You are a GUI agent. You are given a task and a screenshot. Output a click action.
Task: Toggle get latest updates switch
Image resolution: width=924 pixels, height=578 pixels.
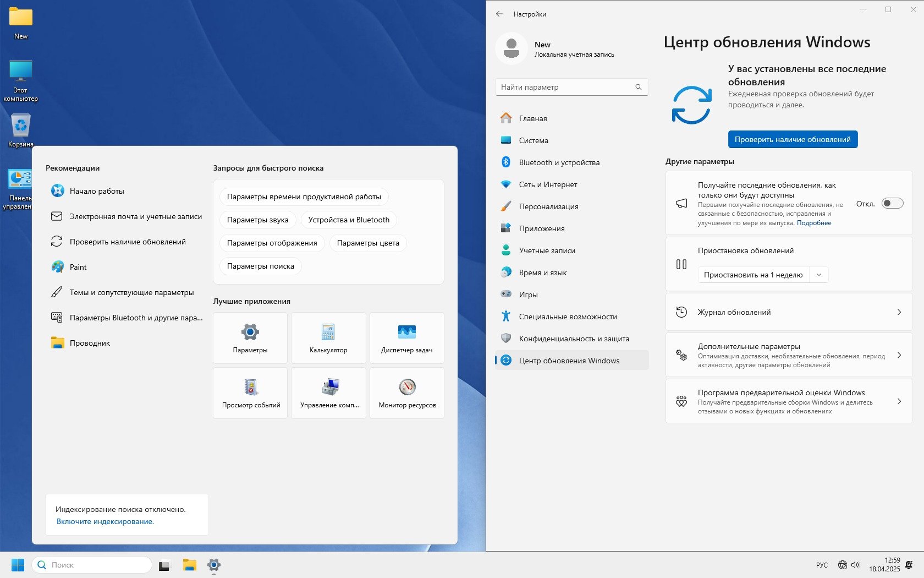click(892, 204)
